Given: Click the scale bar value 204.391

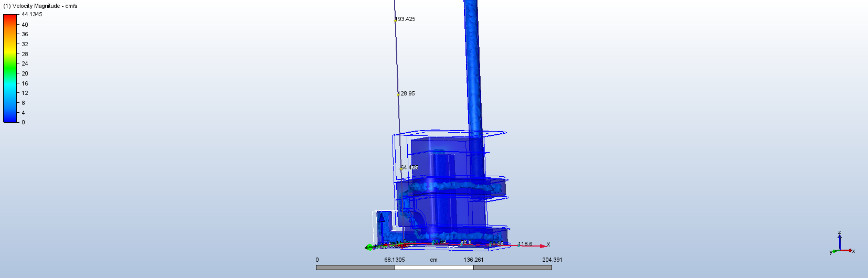Looking at the screenshot, I should [x=552, y=260].
